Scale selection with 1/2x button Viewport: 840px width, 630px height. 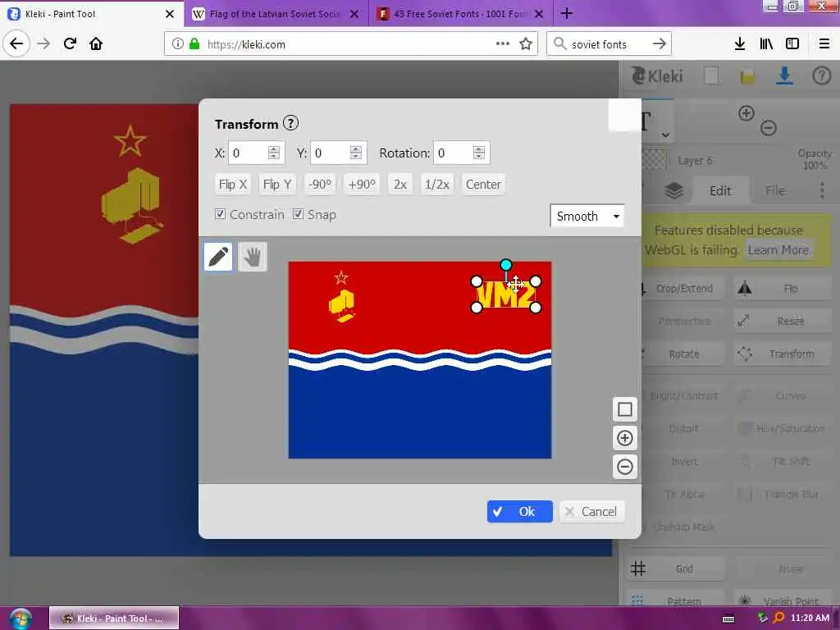(437, 185)
